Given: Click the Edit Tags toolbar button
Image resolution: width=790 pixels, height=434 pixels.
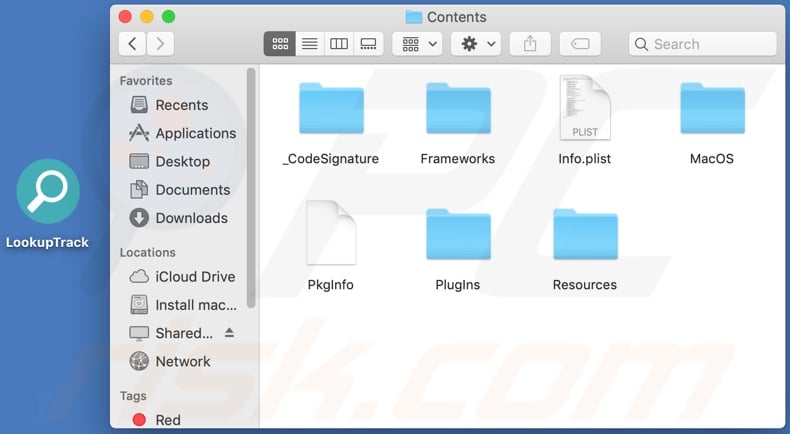Looking at the screenshot, I should pos(580,44).
